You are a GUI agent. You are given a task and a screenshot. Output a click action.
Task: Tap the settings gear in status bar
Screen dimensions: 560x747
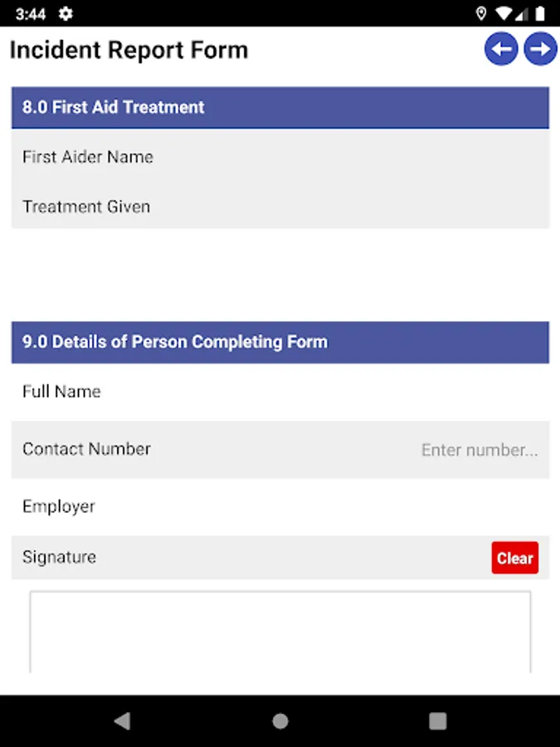click(x=66, y=14)
